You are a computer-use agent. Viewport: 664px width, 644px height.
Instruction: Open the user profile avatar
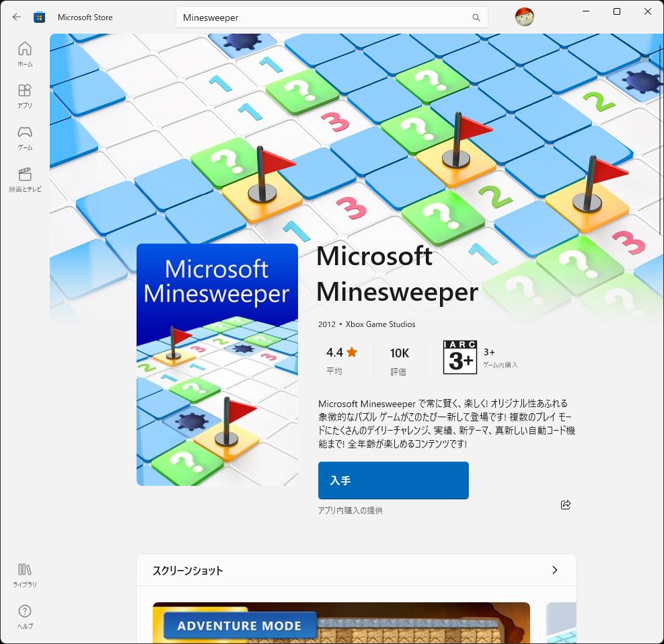524,17
